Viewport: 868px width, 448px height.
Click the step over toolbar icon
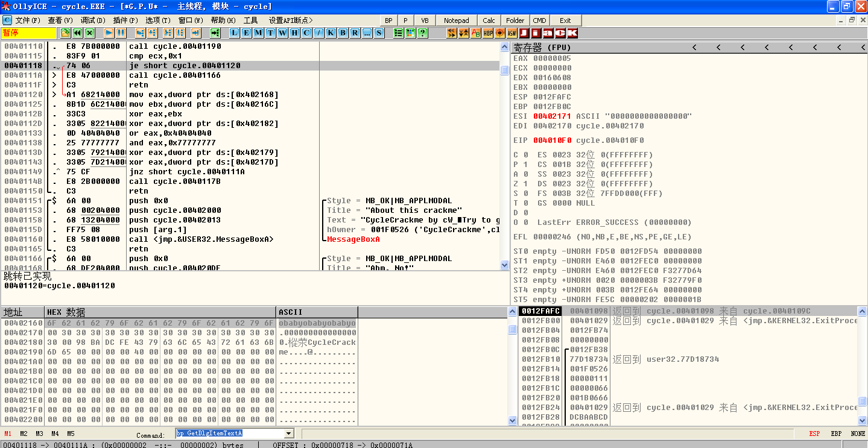[x=152, y=33]
